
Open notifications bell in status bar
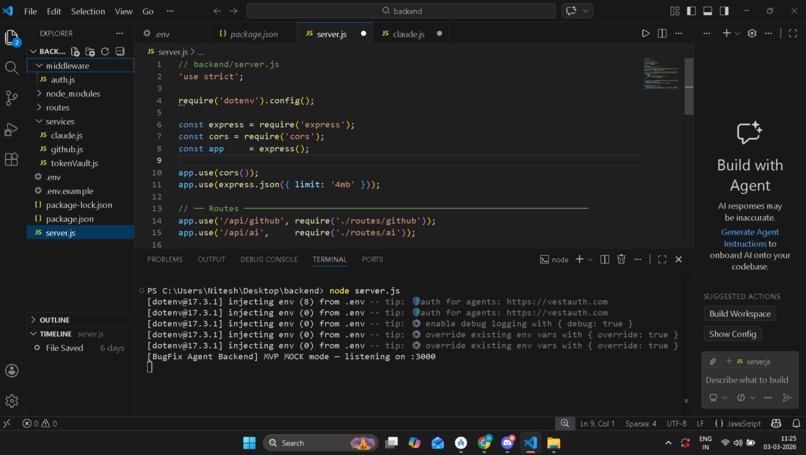796,423
